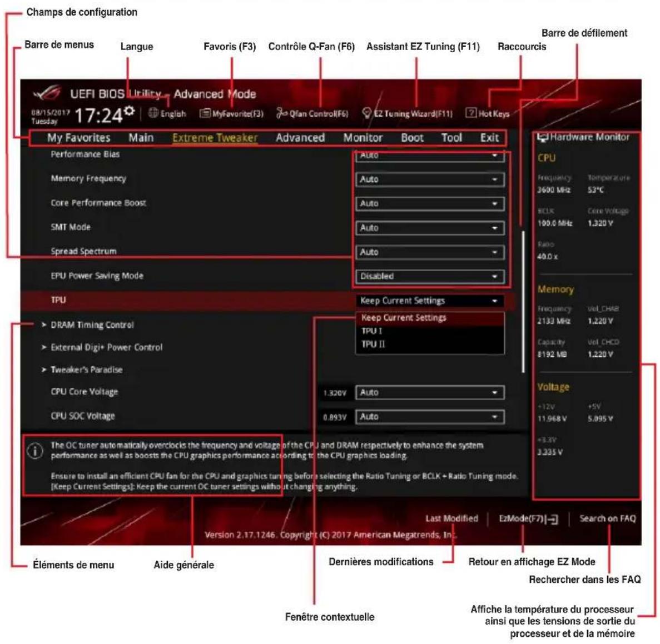The height and width of the screenshot is (644, 660).
Task: Click the Qfan Control fan icon
Action: click(x=281, y=113)
